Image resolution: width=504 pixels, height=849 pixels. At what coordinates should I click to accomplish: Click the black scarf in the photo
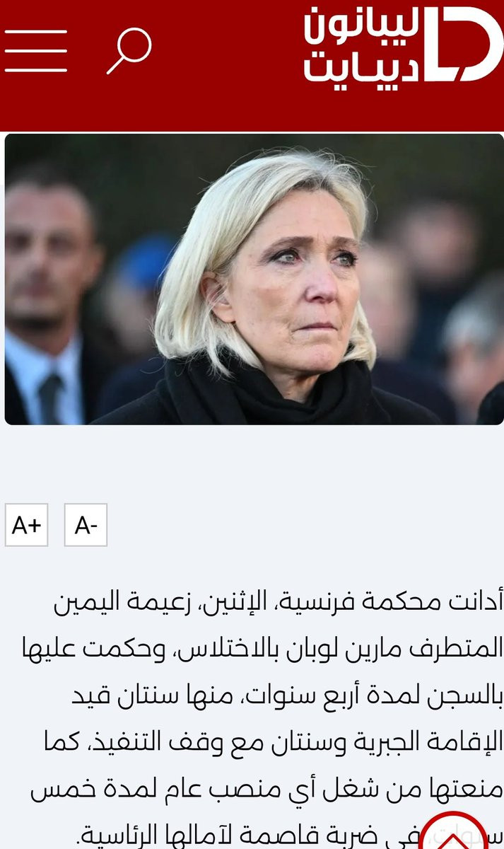coord(269,393)
